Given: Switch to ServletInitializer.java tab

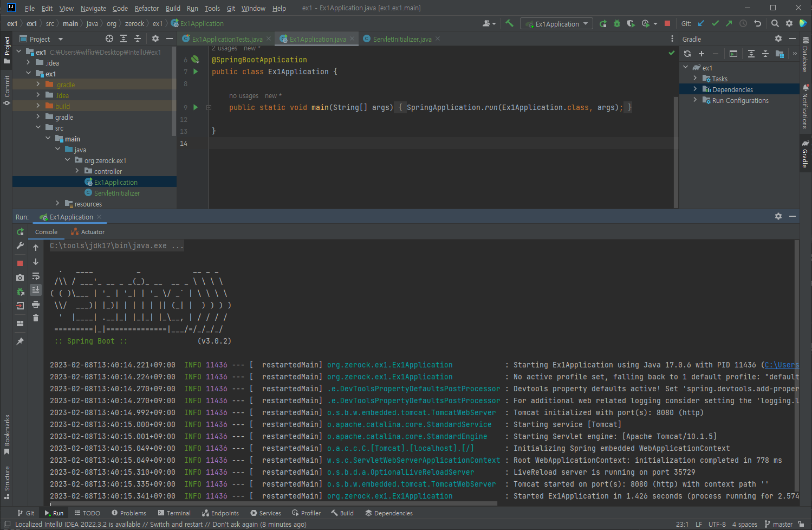Looking at the screenshot, I should point(402,39).
